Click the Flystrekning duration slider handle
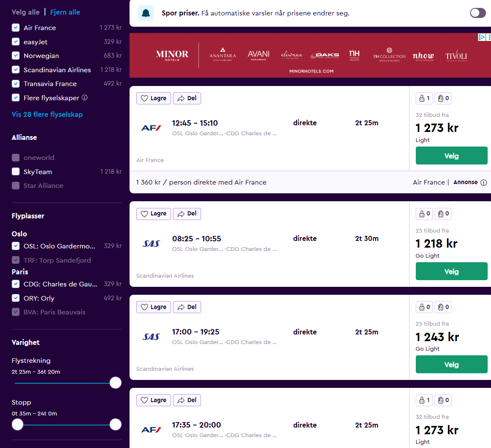Viewport: 491px width, 448px height. click(115, 383)
